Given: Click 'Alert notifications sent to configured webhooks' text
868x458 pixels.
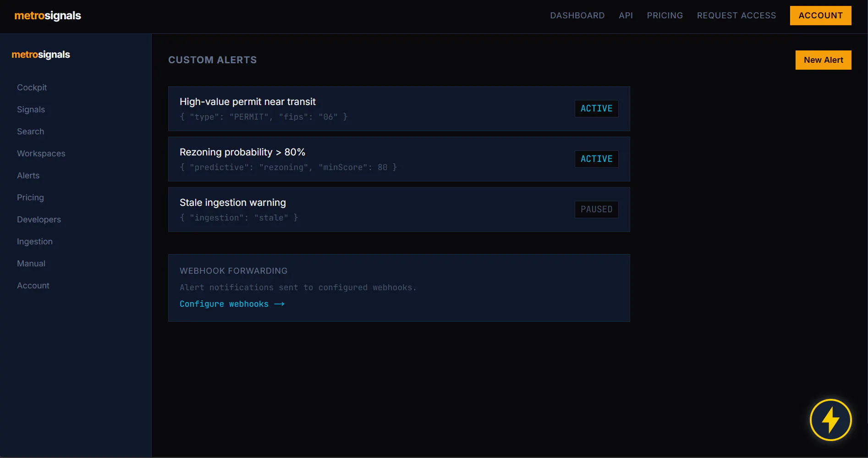Looking at the screenshot, I should coord(298,287).
